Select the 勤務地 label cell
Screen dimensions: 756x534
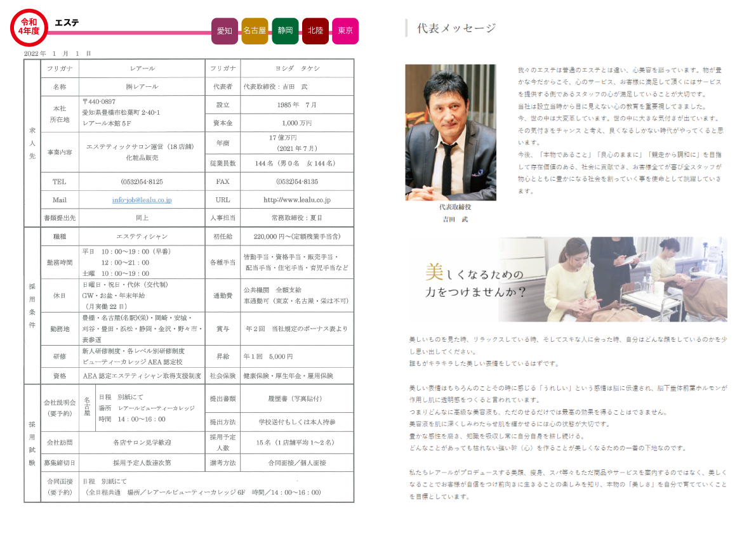pyautogui.click(x=60, y=329)
